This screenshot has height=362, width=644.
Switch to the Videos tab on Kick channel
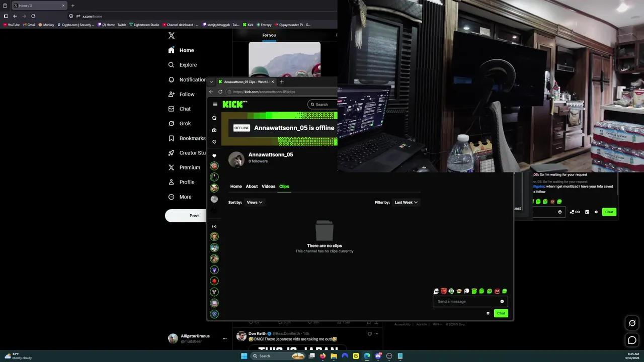(x=268, y=187)
